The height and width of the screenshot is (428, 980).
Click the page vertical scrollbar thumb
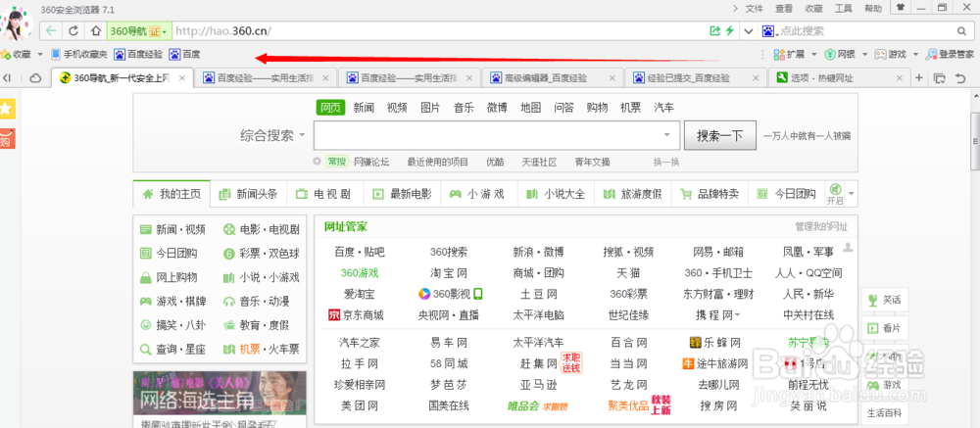(x=974, y=141)
